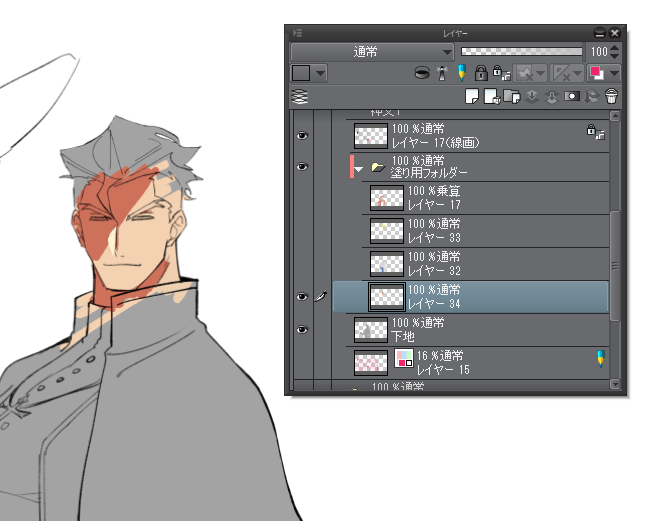Toggle visibility of the 下地 layer

coord(302,330)
